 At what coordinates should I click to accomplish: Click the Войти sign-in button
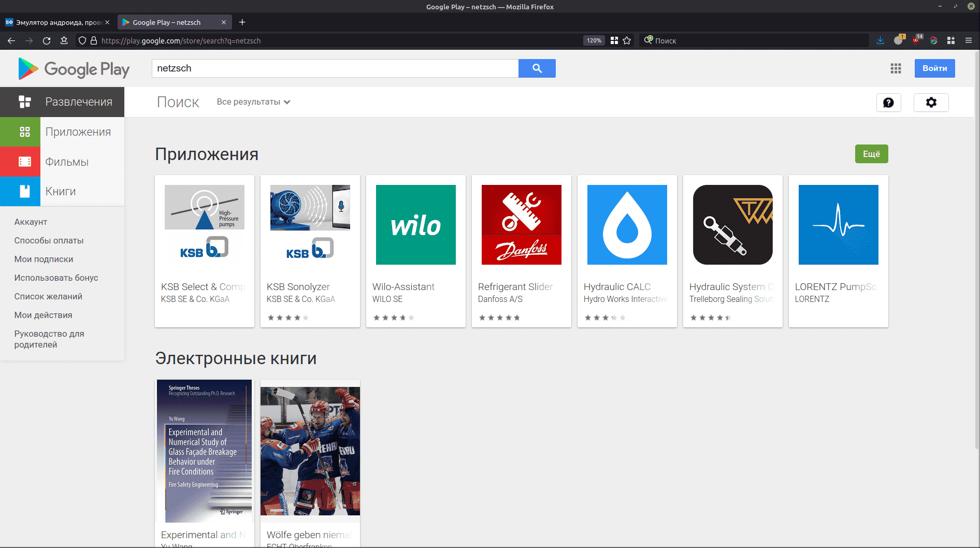point(934,68)
